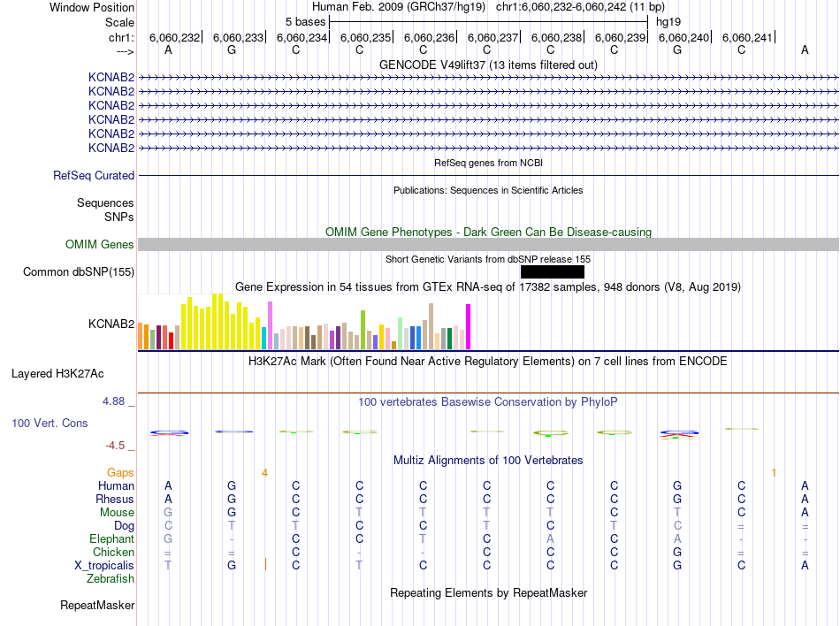Viewport: 840px width, 626px height.
Task: Open the RefSeq Curated track label
Action: [93, 175]
